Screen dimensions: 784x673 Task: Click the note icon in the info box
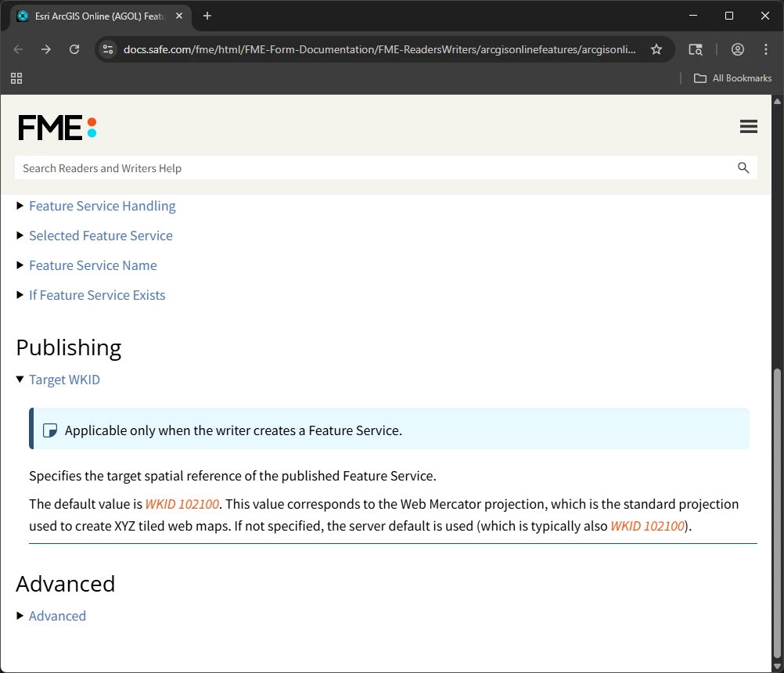49,430
